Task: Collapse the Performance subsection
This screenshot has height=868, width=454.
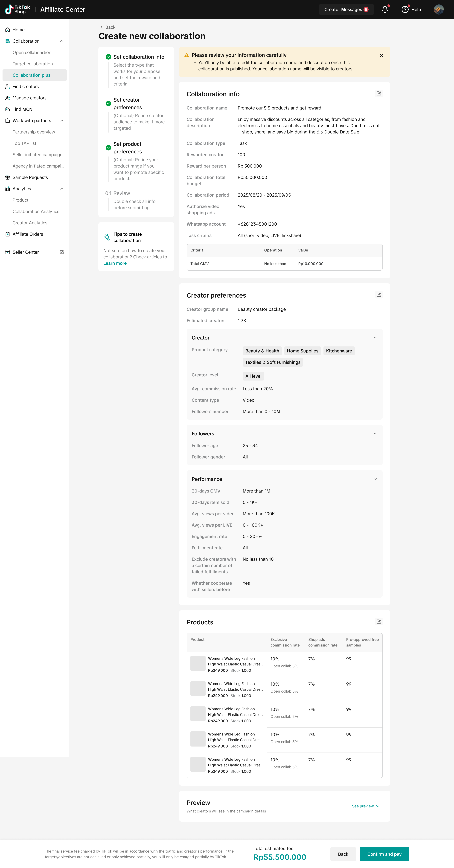Action: click(375, 479)
